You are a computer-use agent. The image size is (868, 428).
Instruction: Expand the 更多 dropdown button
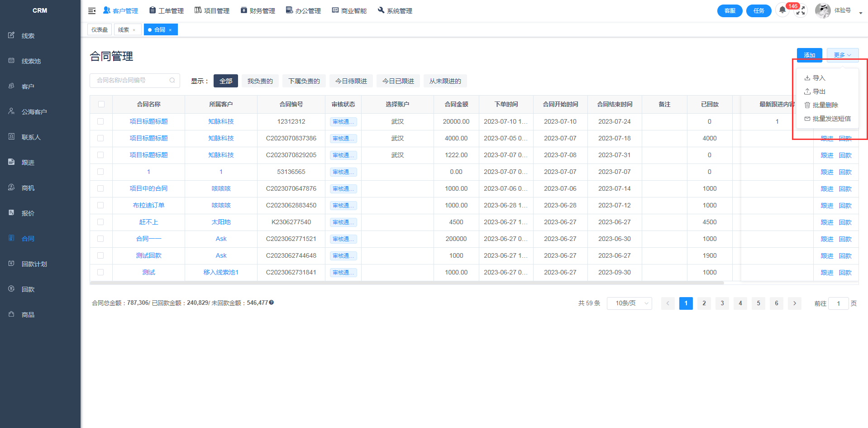click(842, 55)
